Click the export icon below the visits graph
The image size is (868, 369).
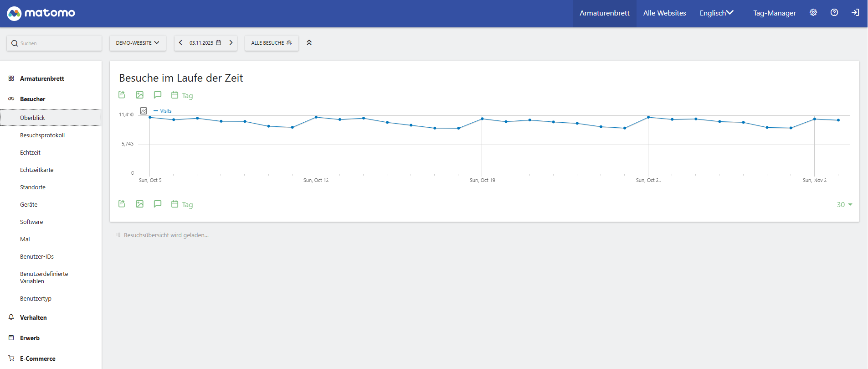[x=122, y=204]
